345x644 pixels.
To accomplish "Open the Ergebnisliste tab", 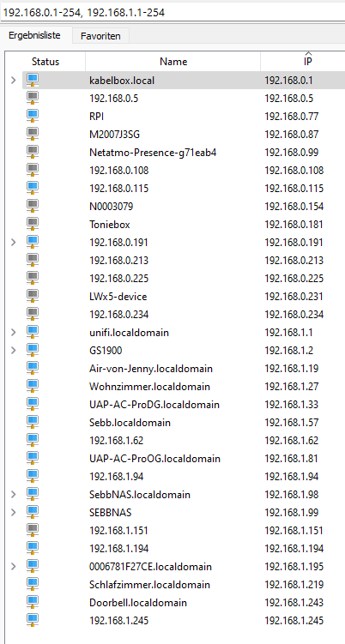I will [34, 35].
